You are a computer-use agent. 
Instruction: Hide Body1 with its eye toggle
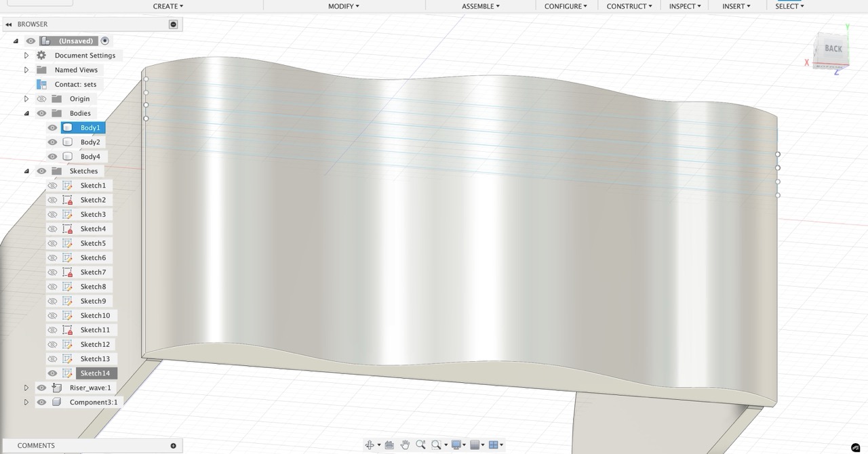[x=52, y=127]
